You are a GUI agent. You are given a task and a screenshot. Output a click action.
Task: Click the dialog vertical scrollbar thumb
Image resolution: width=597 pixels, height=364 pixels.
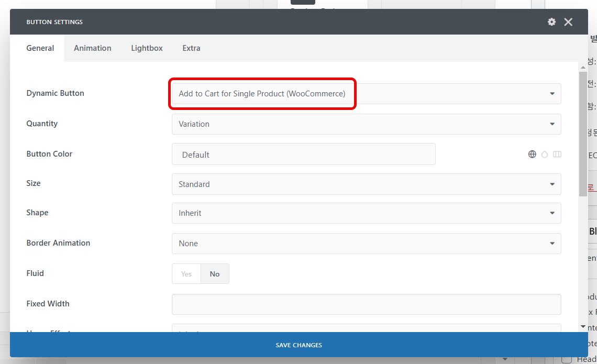coord(583,134)
